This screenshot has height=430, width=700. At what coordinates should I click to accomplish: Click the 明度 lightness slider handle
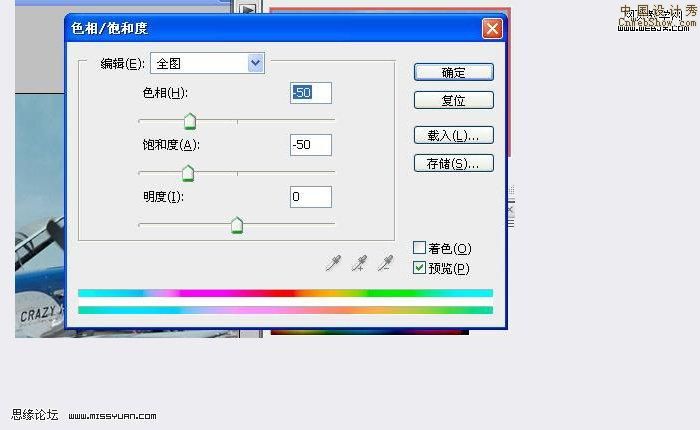click(237, 225)
